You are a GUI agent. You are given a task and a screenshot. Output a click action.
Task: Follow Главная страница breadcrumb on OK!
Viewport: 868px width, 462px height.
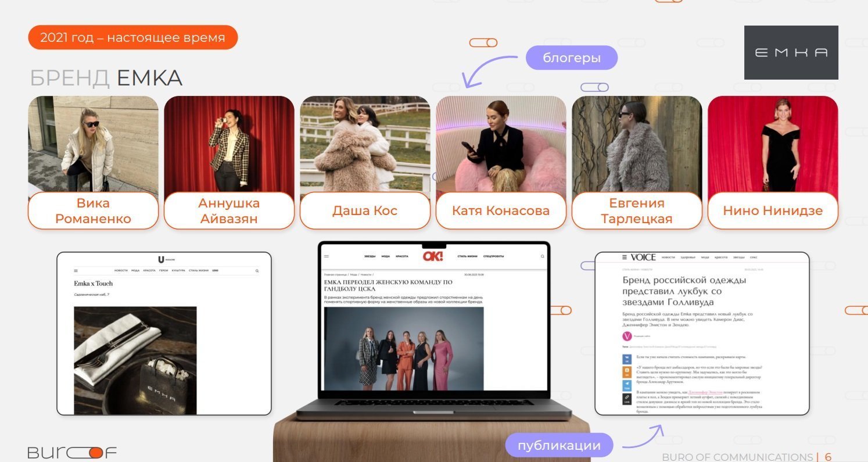pyautogui.click(x=335, y=274)
